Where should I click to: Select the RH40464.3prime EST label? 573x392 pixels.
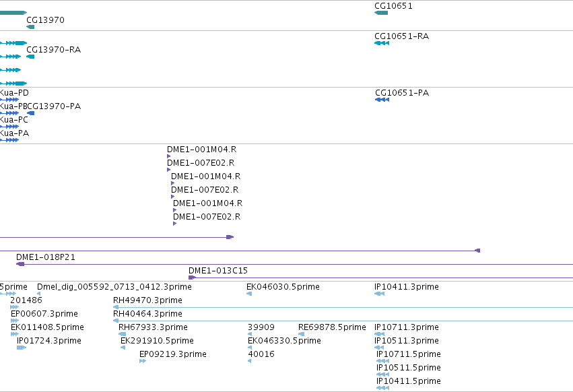click(x=147, y=314)
